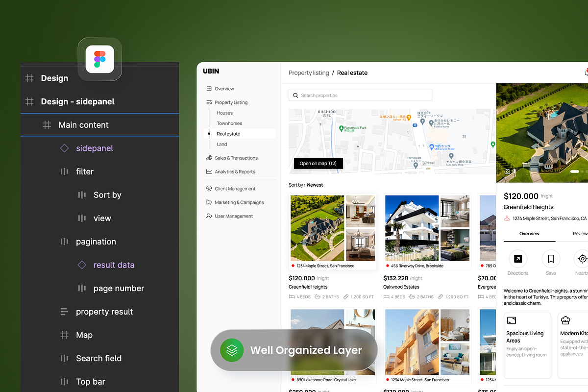Click the Well Organized Layer green stack icon
Screen dimensions: 588x392
point(232,350)
